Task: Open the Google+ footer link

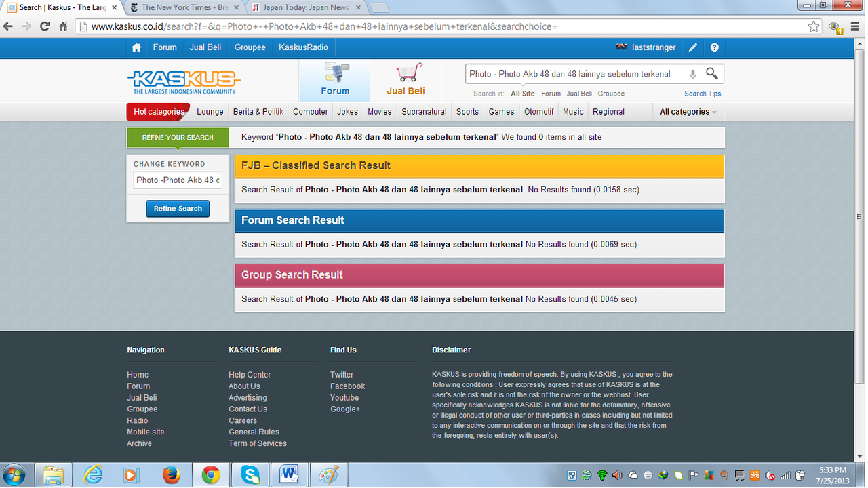Action: pos(345,409)
